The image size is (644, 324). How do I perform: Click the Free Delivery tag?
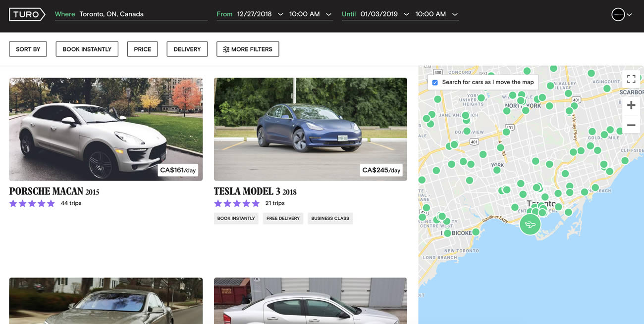[283, 218]
